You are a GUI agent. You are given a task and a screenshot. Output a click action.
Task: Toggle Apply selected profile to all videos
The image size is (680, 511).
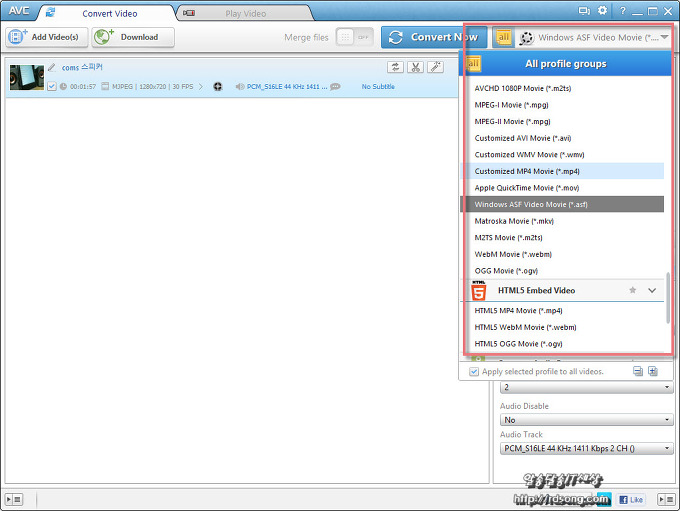tap(474, 372)
